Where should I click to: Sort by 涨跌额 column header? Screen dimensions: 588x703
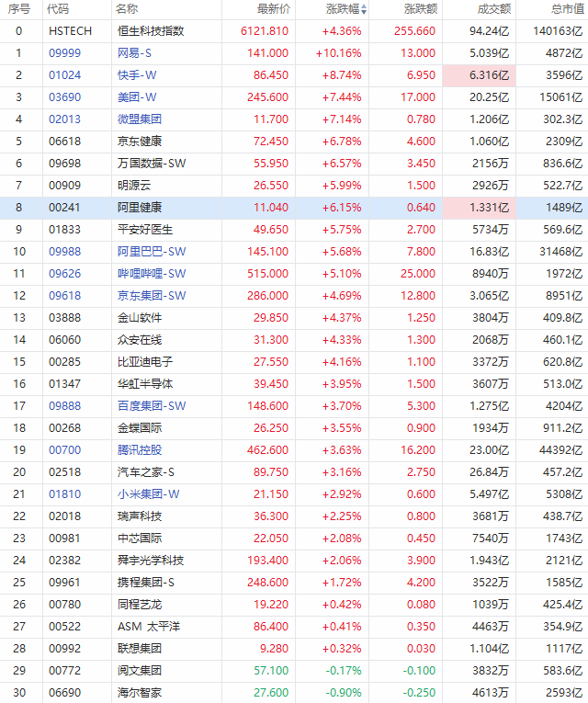pos(421,9)
